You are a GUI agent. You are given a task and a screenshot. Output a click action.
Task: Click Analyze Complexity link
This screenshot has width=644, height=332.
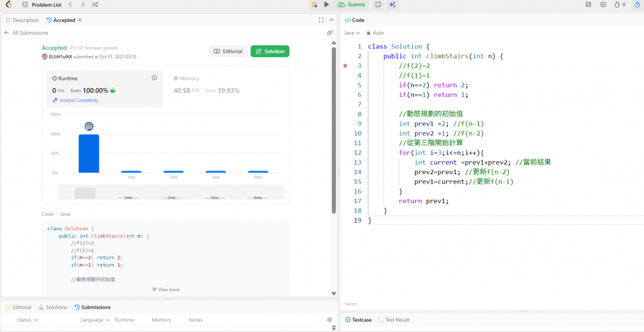pyautogui.click(x=75, y=100)
